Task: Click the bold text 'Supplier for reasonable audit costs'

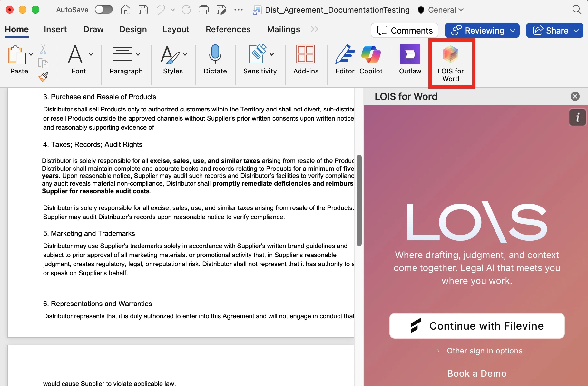Action: point(96,191)
